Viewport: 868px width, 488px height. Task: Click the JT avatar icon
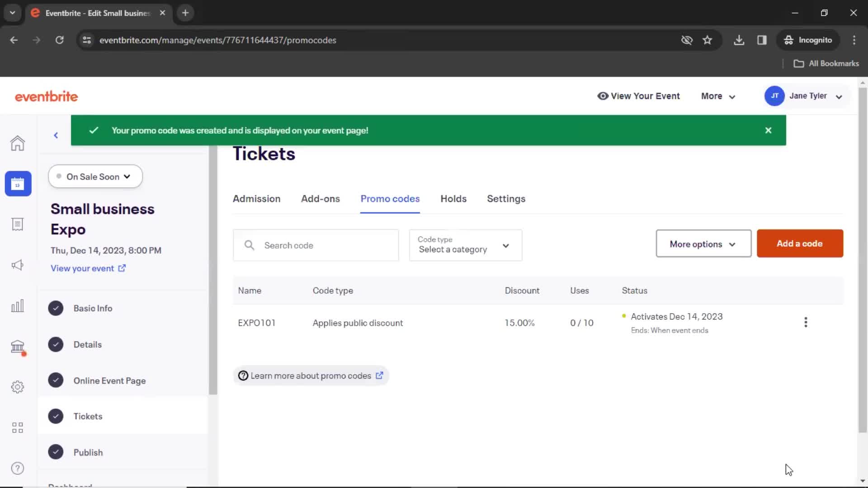pyautogui.click(x=774, y=96)
